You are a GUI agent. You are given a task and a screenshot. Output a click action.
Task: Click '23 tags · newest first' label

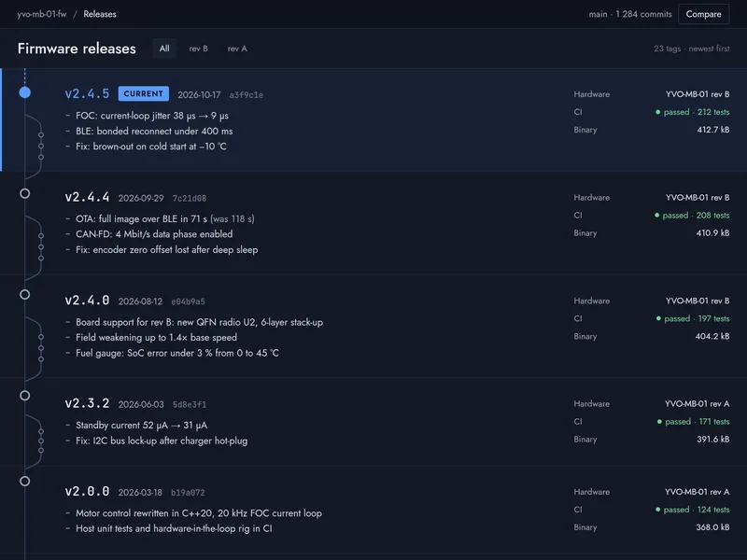pyautogui.click(x=692, y=49)
